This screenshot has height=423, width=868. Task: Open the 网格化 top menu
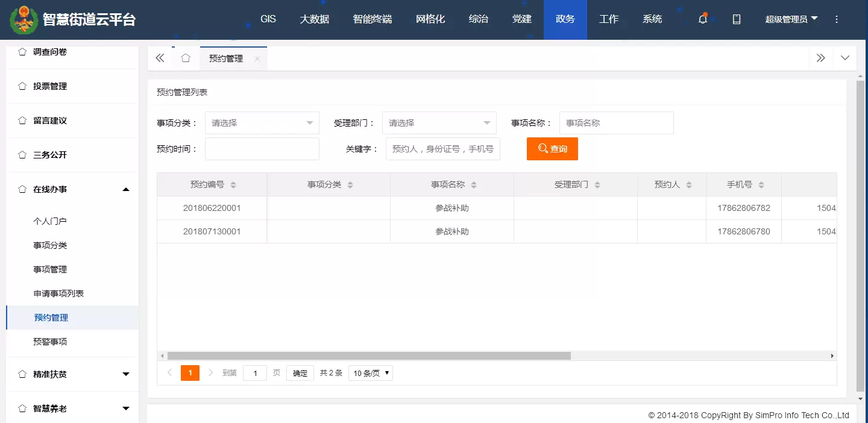pos(430,19)
